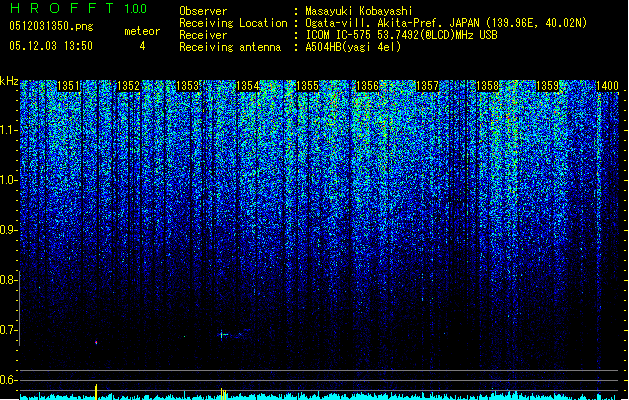Click the HROFFT 1.0.0 title text
Image resolution: width=629 pixels, height=400 pixels.
[78, 8]
